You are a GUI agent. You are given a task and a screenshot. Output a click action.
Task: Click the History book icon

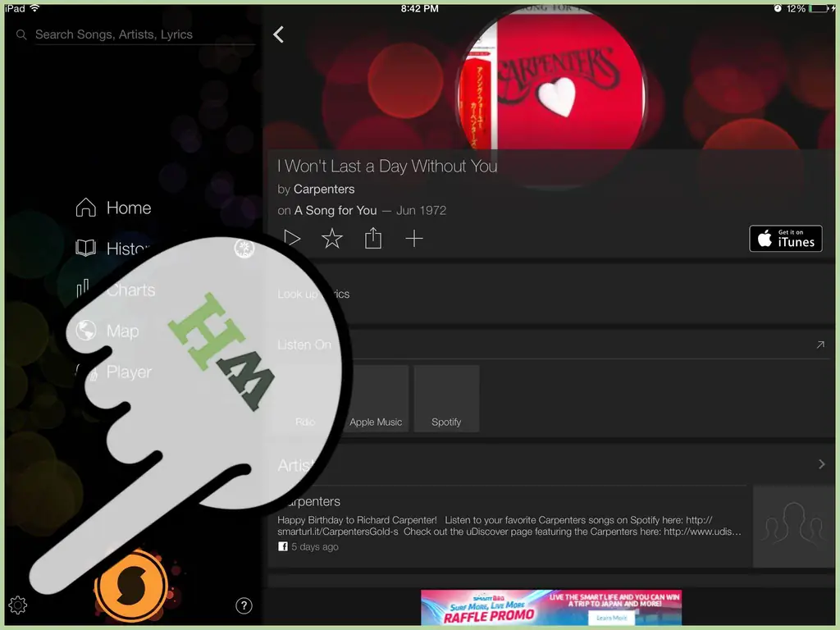[85, 248]
